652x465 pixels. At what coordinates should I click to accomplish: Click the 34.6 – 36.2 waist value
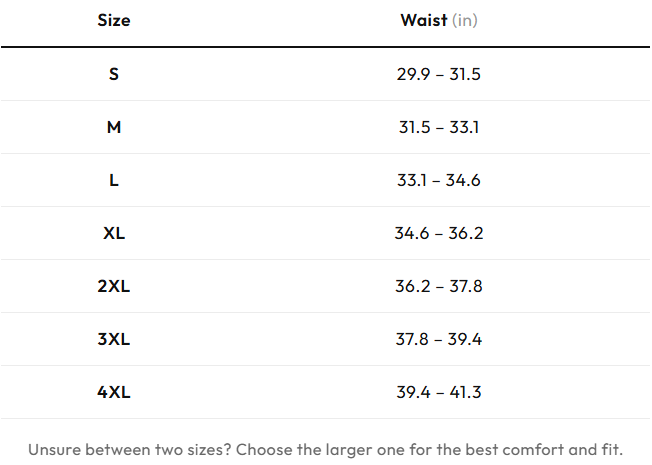tap(439, 233)
